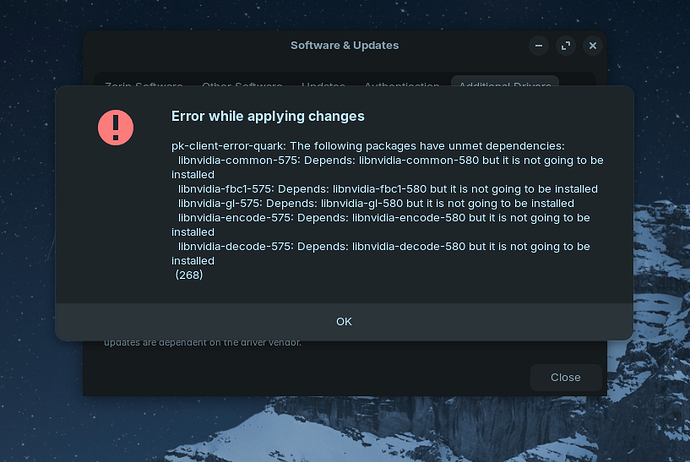Go to the Authentication tab
Screen dimensions: 690x462
pyautogui.click(x=401, y=86)
